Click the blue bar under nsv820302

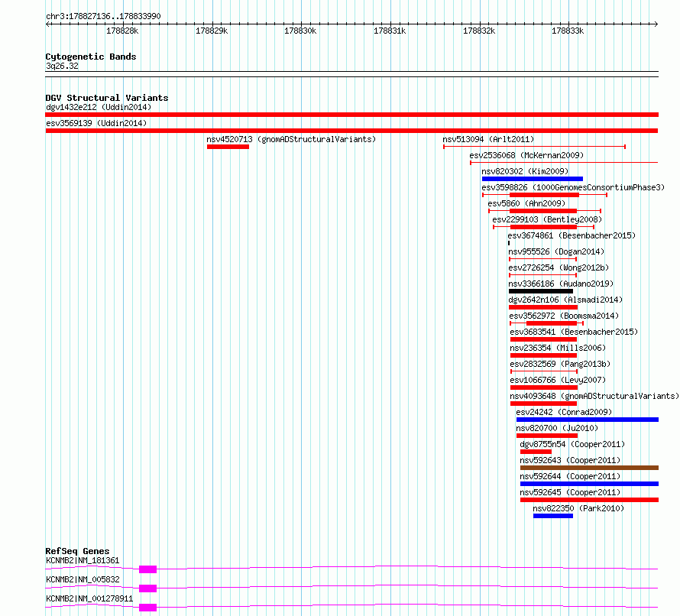(x=533, y=179)
